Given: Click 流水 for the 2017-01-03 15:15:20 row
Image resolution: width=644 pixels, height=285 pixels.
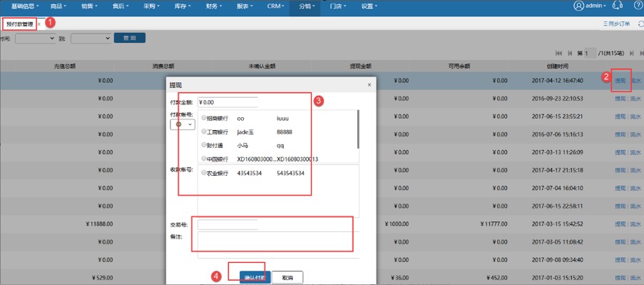Looking at the screenshot, I should pos(635,278).
